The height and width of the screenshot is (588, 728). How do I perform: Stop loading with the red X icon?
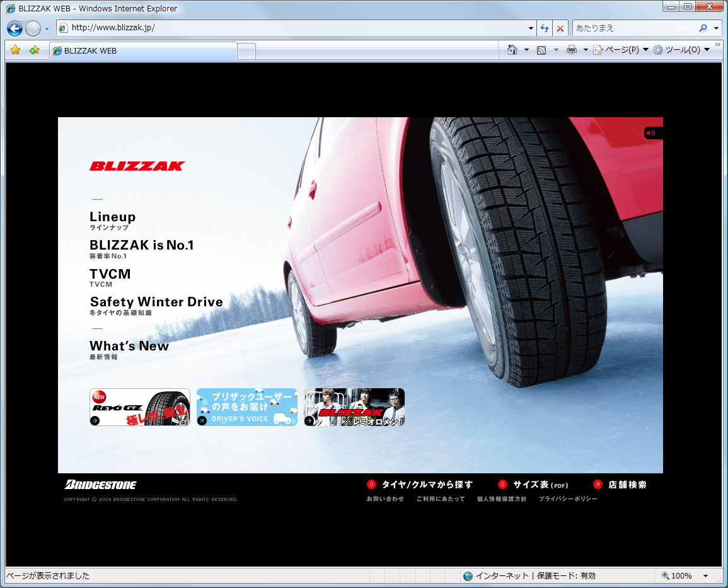tap(560, 28)
